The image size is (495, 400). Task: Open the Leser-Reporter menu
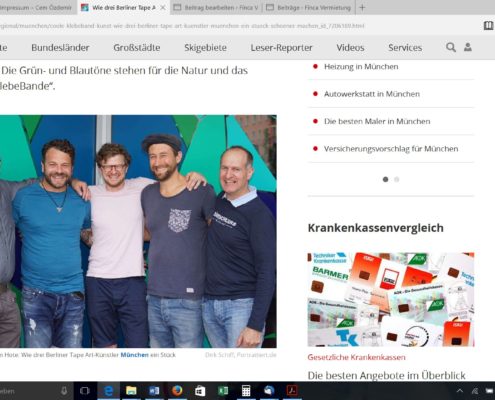(281, 48)
